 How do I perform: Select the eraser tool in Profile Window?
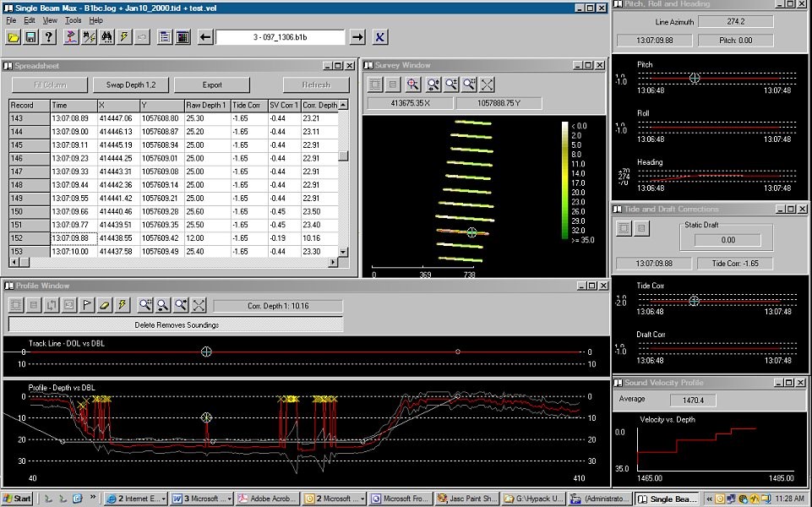105,305
